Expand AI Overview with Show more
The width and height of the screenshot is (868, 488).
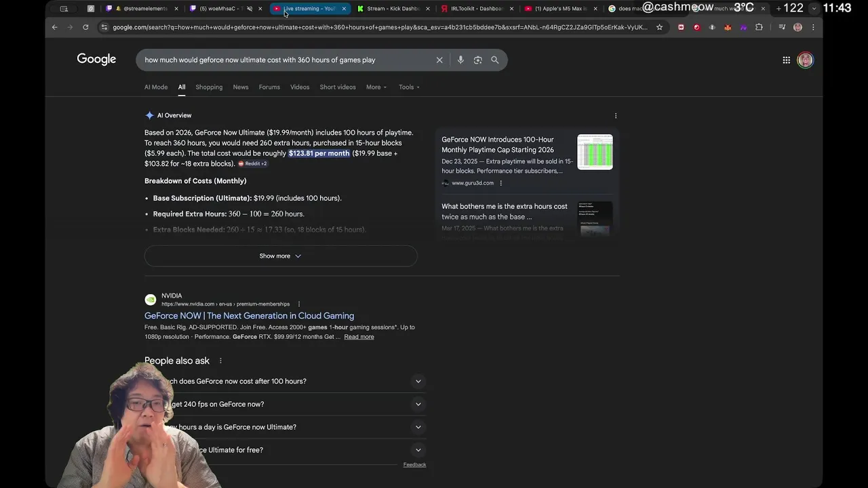tap(280, 256)
